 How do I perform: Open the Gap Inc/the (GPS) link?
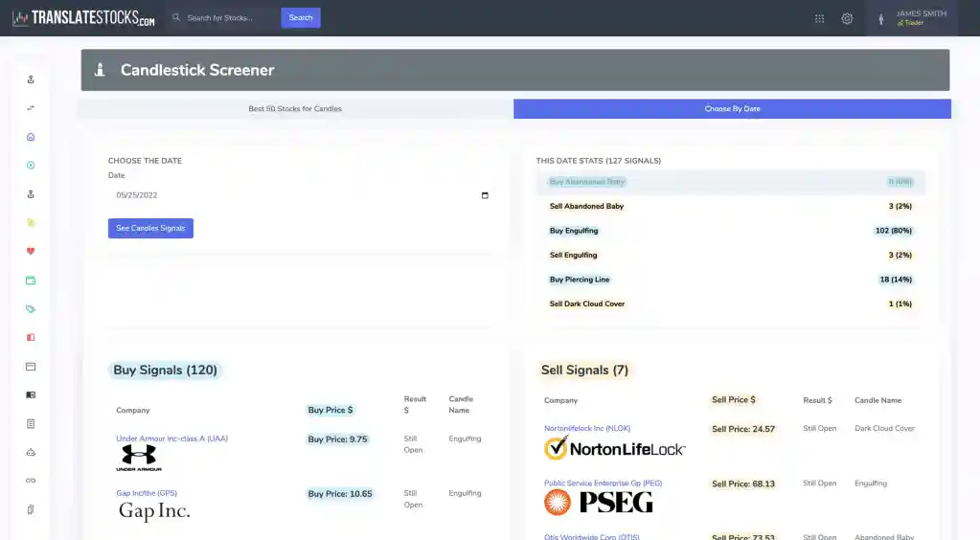click(147, 493)
